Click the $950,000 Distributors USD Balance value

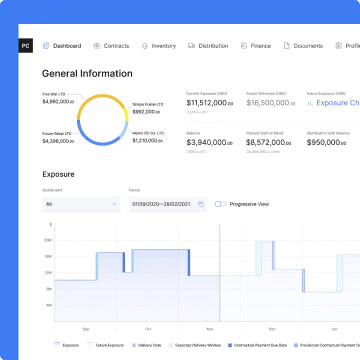click(327, 143)
